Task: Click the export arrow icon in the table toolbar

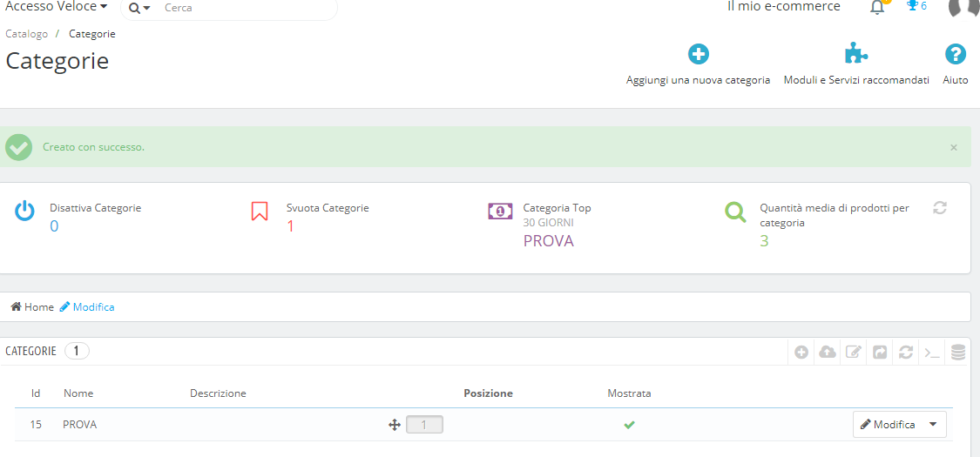Action: pyautogui.click(x=879, y=353)
